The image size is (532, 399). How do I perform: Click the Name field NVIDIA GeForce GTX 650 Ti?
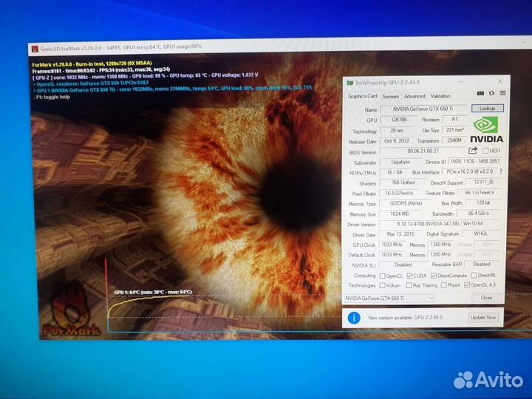(423, 109)
